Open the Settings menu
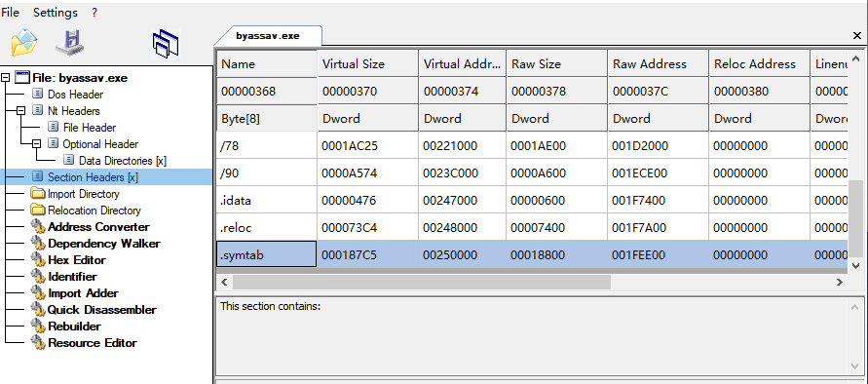The width and height of the screenshot is (868, 384). (56, 13)
